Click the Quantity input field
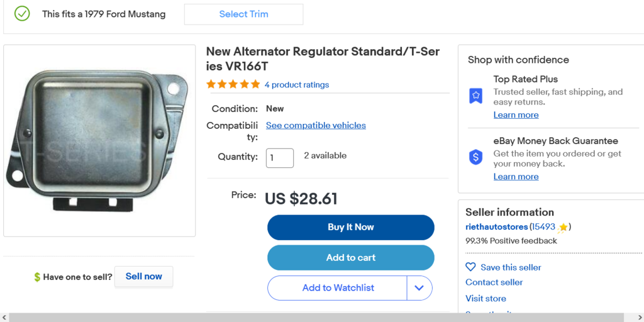The height and width of the screenshot is (322, 644). coord(279,158)
